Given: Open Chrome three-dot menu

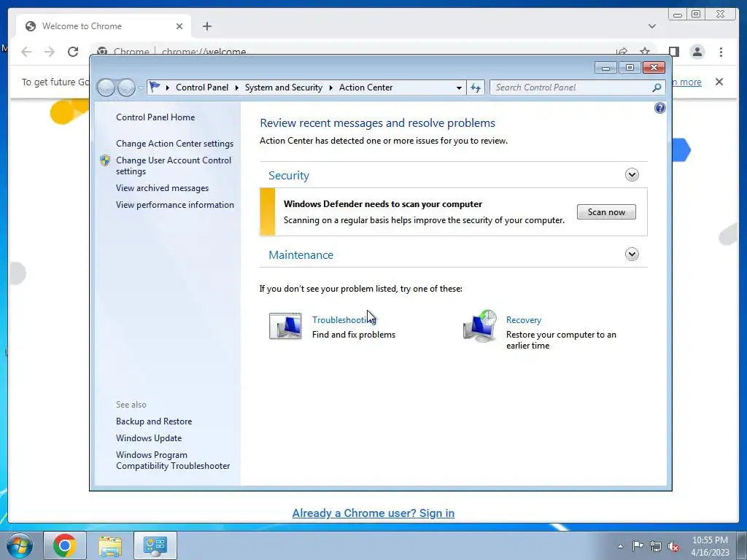Looking at the screenshot, I should pyautogui.click(x=721, y=52).
